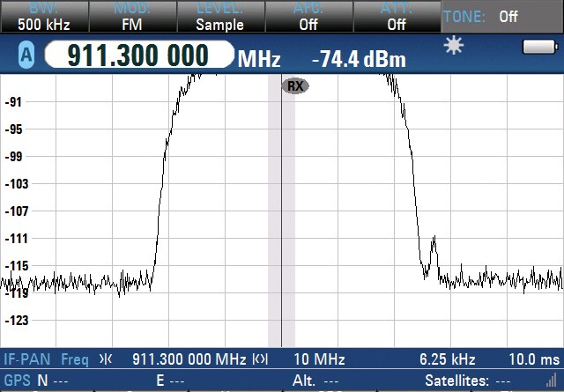The width and height of the screenshot is (564, 392).
Task: Click the -103 level axis label
Action: point(16,184)
